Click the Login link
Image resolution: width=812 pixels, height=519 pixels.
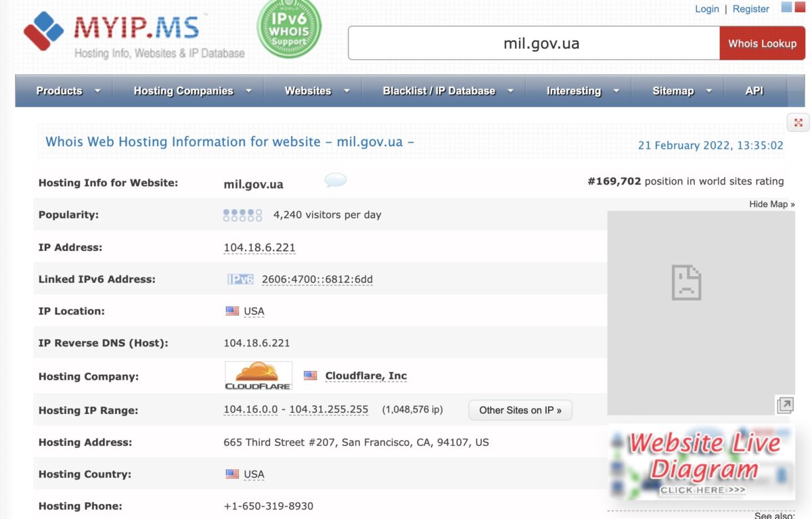707,9
